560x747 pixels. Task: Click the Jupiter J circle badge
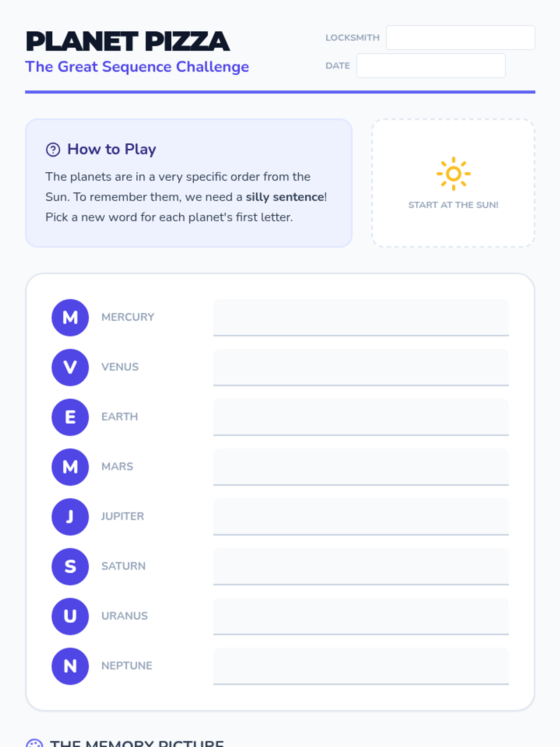(70, 517)
